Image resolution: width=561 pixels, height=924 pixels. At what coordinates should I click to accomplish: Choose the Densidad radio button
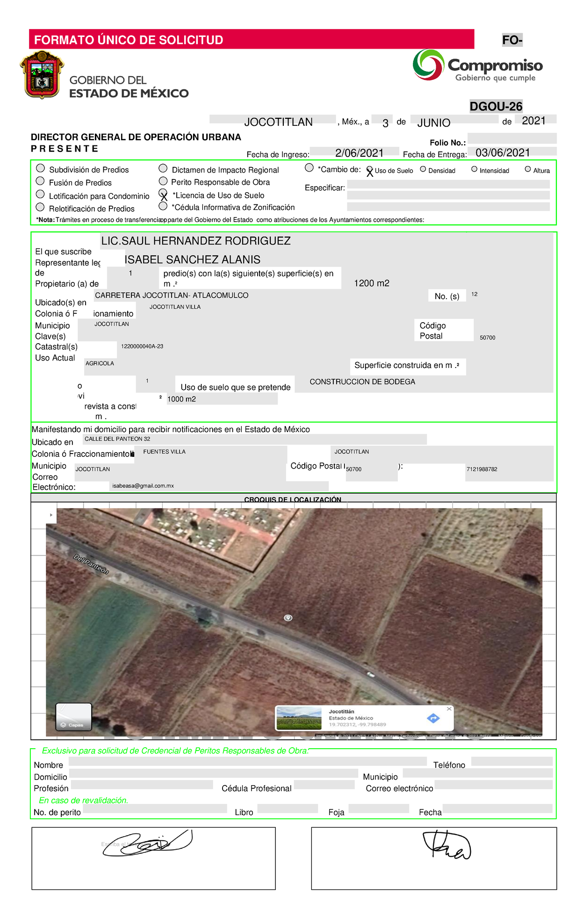(423, 169)
